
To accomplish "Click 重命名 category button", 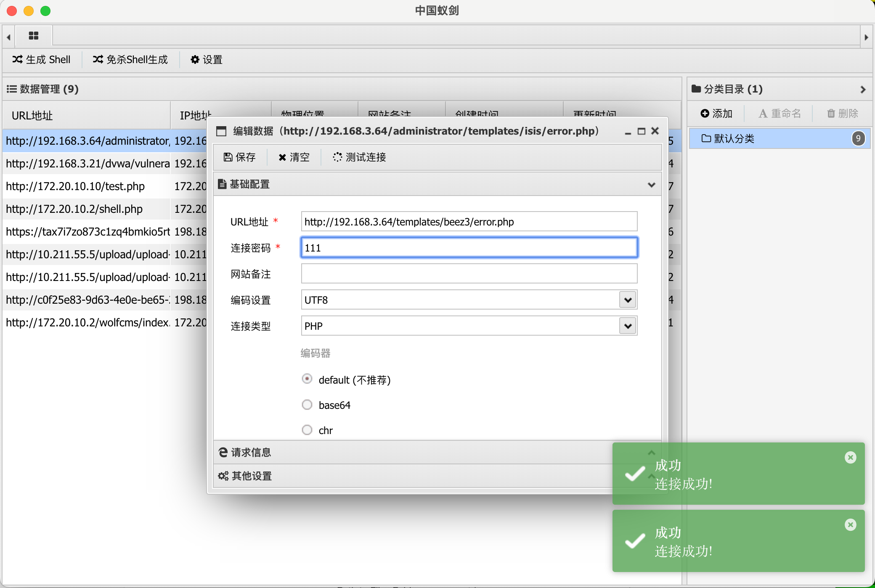I will coord(780,114).
